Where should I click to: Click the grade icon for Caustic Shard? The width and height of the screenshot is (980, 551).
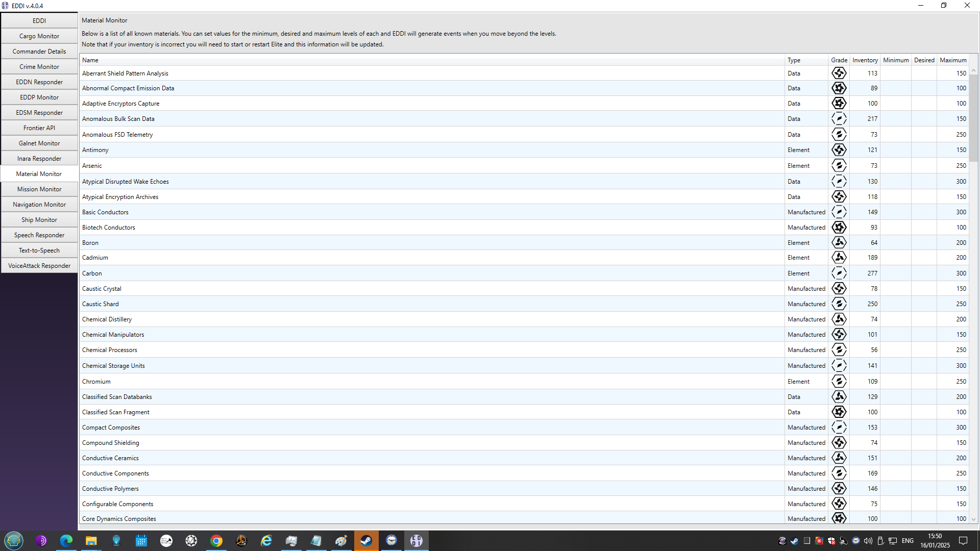tap(839, 304)
